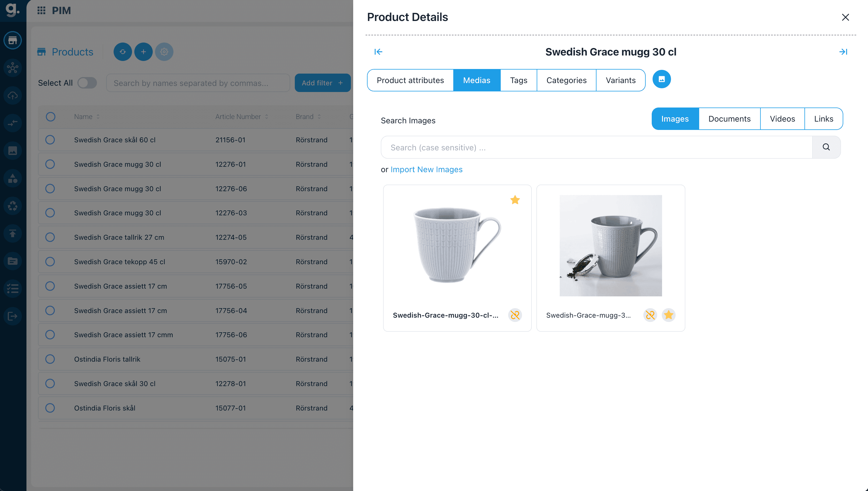Screen dimensions: 868x491
Task: Open the Documents media tab
Action: click(729, 119)
